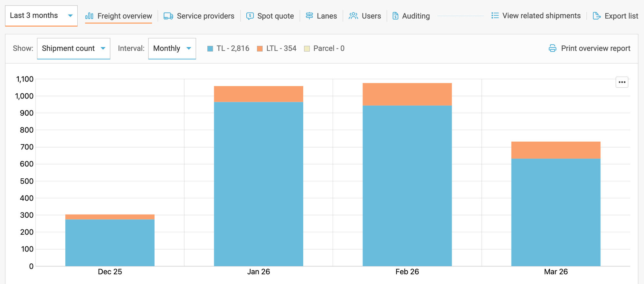Open the chart three-dot options menu
This screenshot has width=644, height=284.
coord(622,82)
